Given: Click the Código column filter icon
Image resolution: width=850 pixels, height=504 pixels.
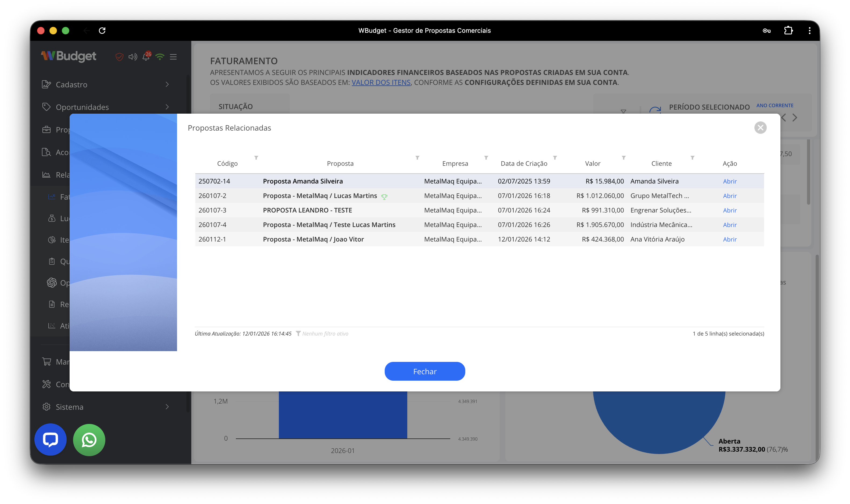Looking at the screenshot, I should click(x=256, y=158).
